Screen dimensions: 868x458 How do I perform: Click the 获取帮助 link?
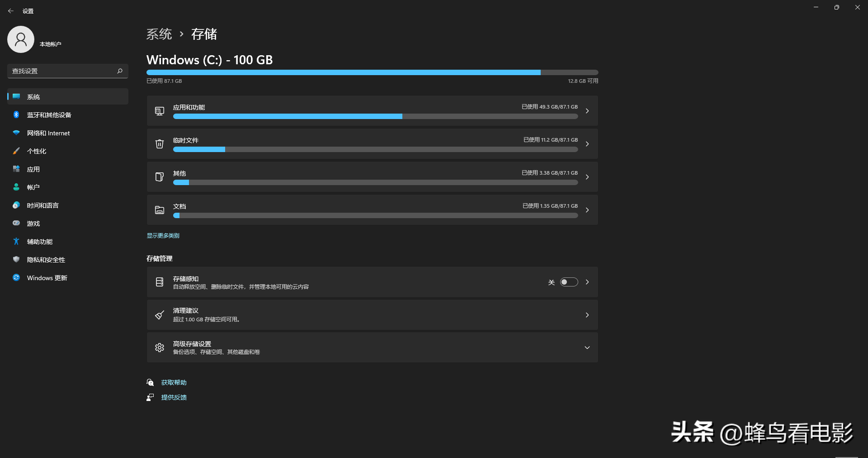point(174,382)
